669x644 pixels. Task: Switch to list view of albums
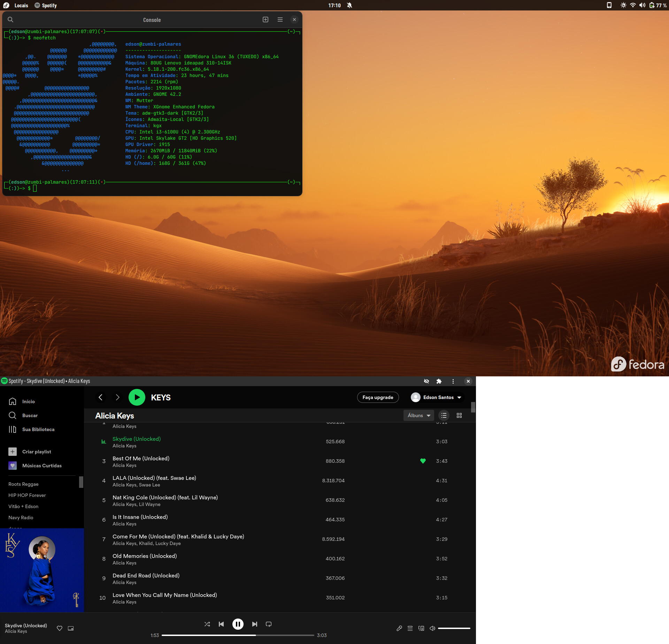point(444,415)
